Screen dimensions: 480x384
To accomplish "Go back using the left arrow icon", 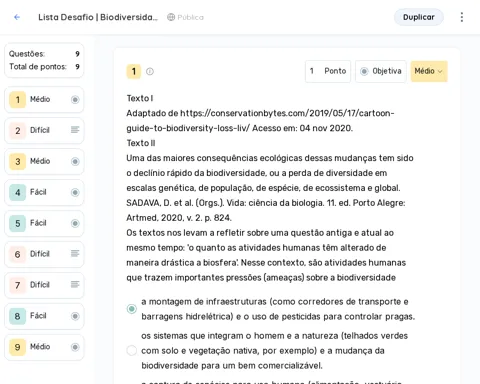I will (x=17, y=17).
